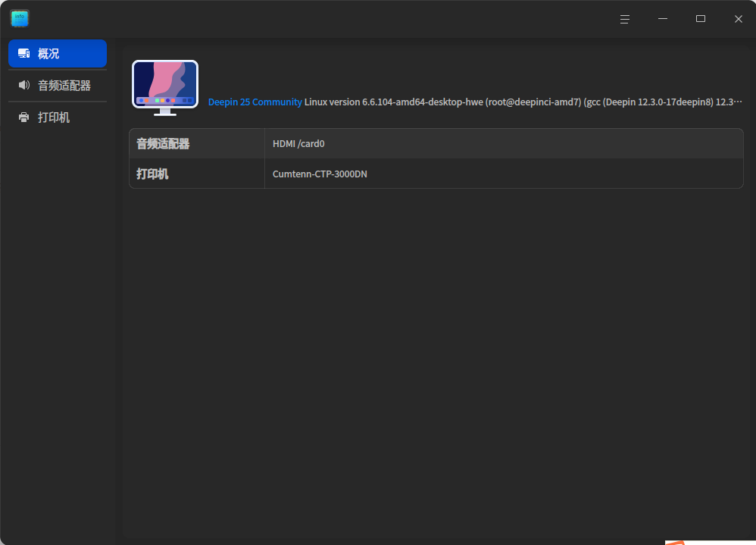Maximize the device manager window
This screenshot has height=545, width=756.
(x=701, y=19)
